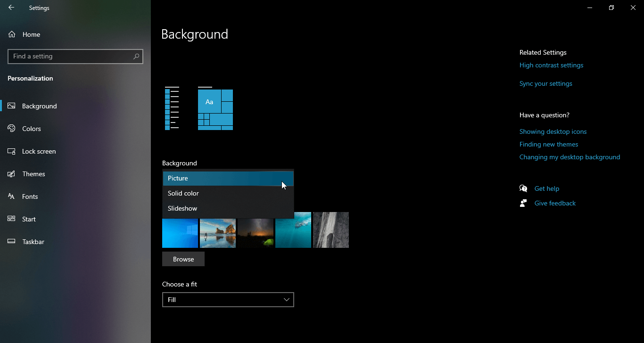Click the Fonts sidebar icon
Image resolution: width=644 pixels, height=343 pixels.
coord(11,196)
